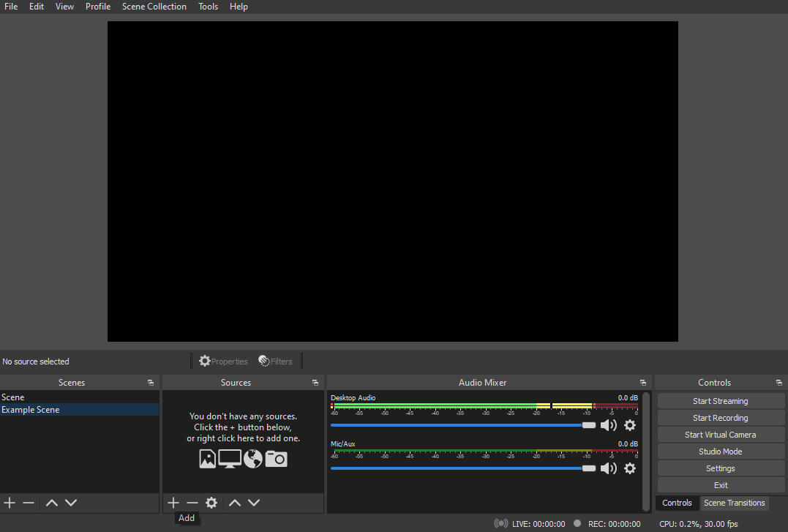The image size is (788, 532).
Task: Switch to the Controls tab
Action: click(677, 503)
